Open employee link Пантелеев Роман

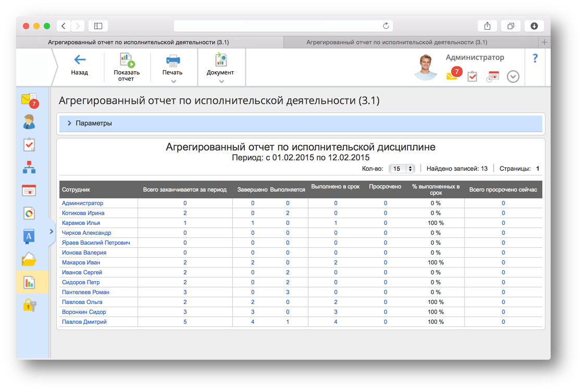pyautogui.click(x=85, y=293)
